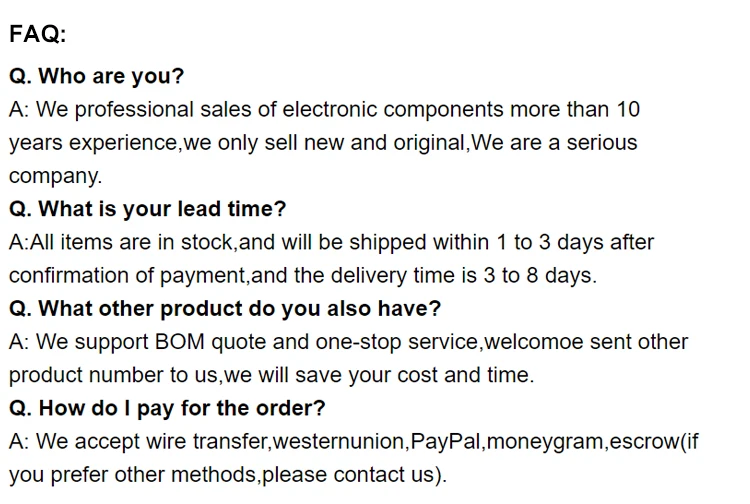
Task: Click the phrase 'new and original'
Action: click(x=383, y=142)
